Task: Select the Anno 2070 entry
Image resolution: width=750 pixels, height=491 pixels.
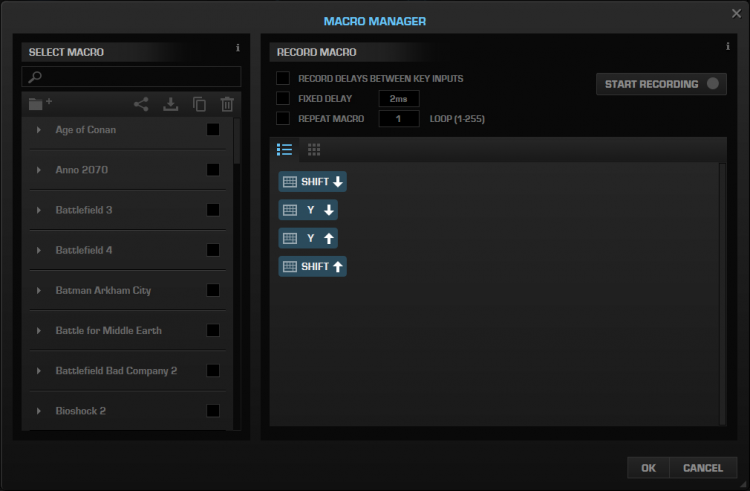Action: (x=82, y=170)
